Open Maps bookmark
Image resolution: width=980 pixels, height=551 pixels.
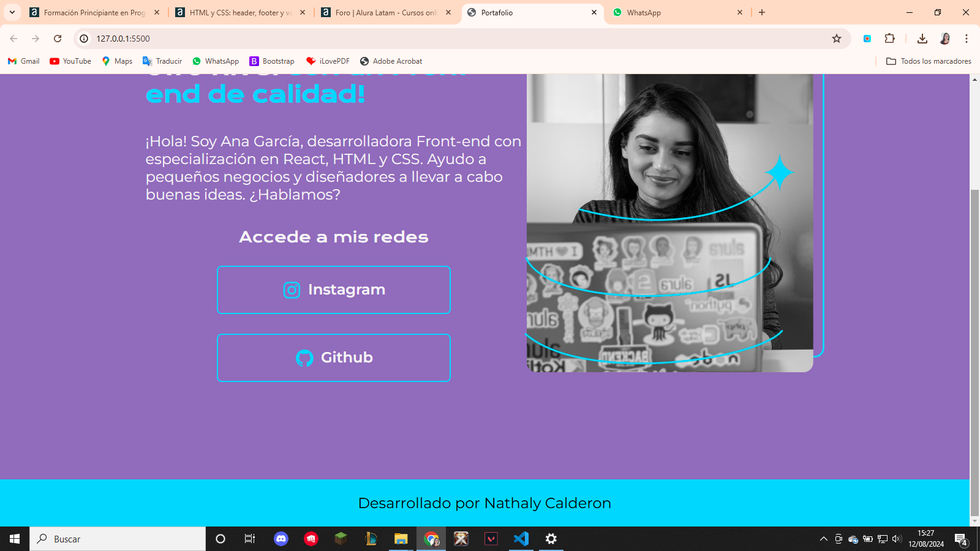[x=117, y=61]
